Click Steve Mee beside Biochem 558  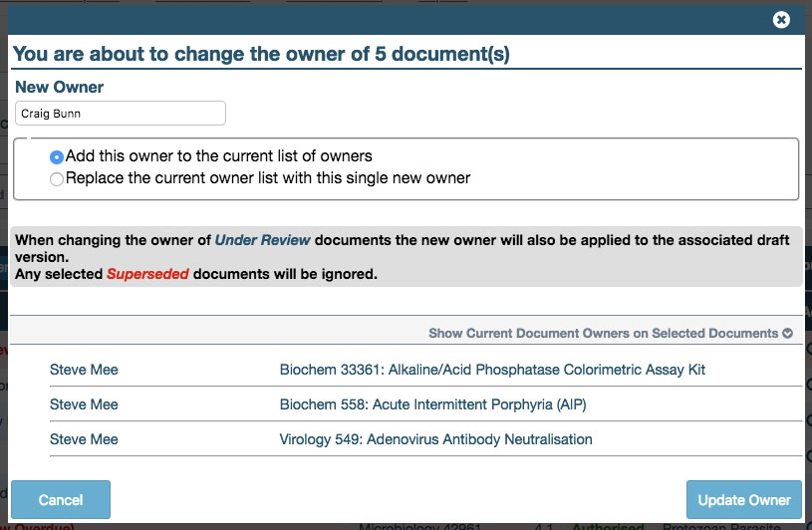click(84, 404)
